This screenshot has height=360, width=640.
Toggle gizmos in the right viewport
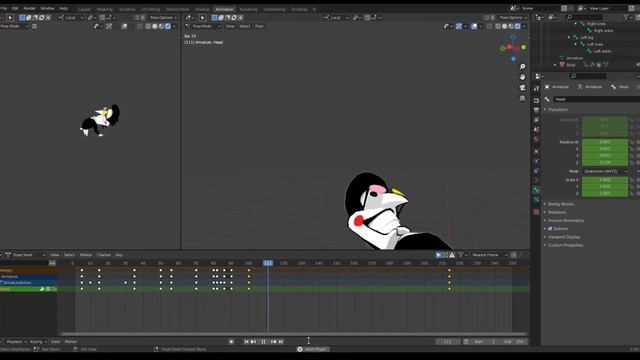coord(459,26)
